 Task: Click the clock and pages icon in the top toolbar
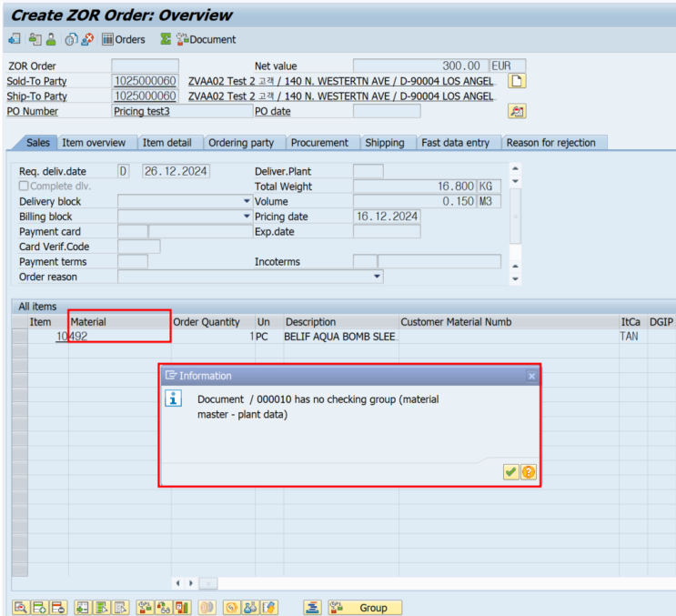coord(71,39)
